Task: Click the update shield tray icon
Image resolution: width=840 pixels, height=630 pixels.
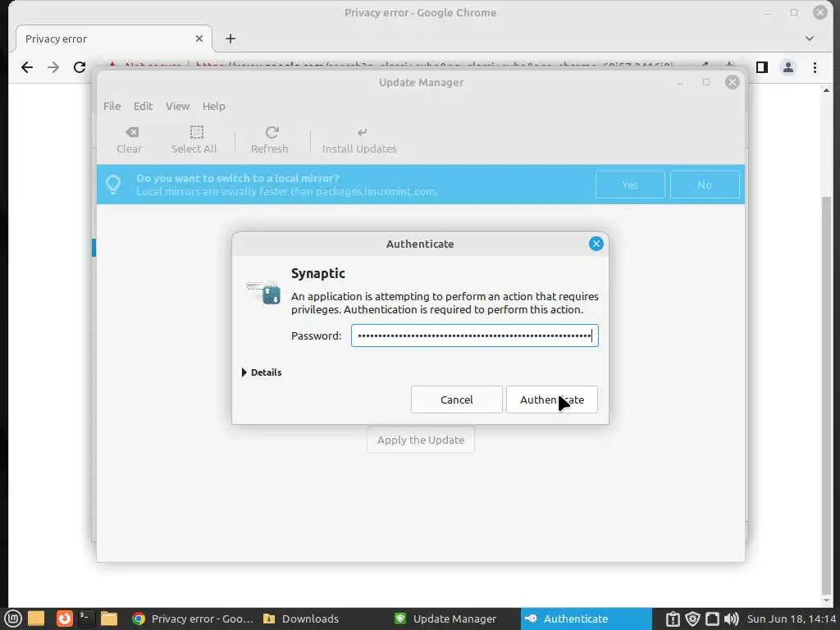Action: click(x=692, y=619)
